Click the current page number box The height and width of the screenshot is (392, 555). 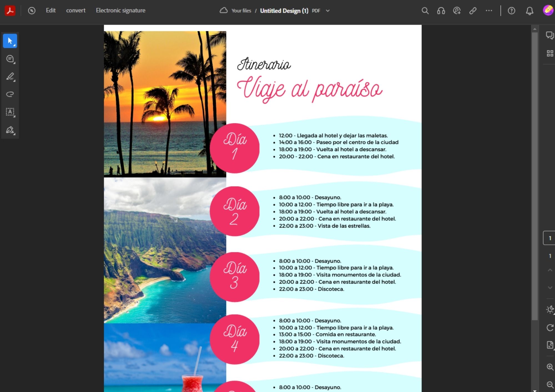549,238
